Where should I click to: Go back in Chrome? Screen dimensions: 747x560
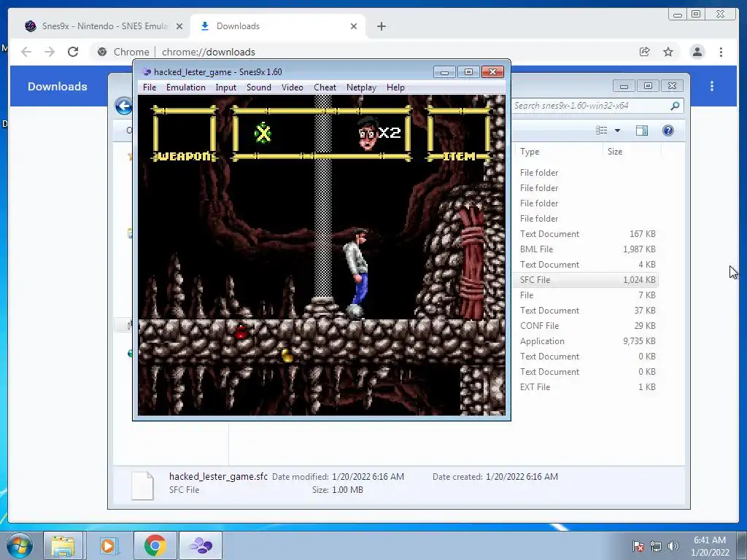click(x=26, y=52)
